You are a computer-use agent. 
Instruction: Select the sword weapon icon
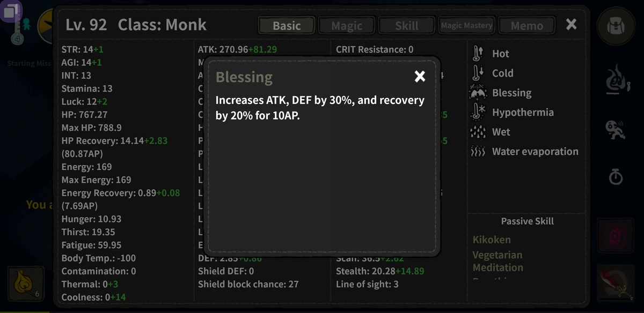(616, 283)
